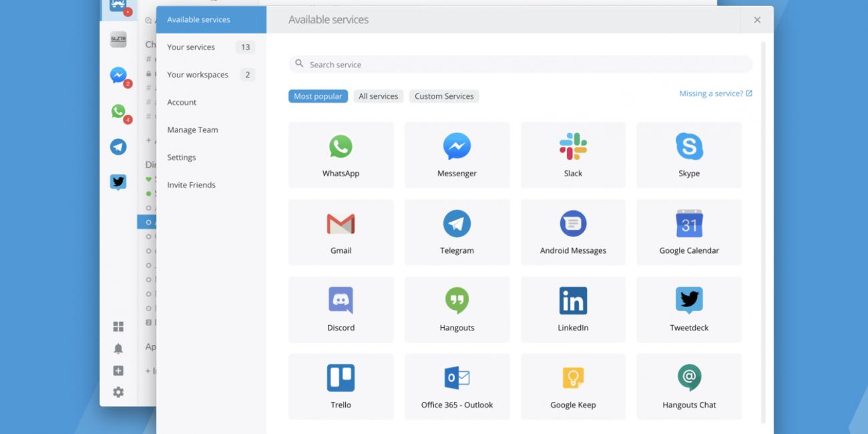Open Telegram in the left sidebar
868x434 pixels.
118,147
